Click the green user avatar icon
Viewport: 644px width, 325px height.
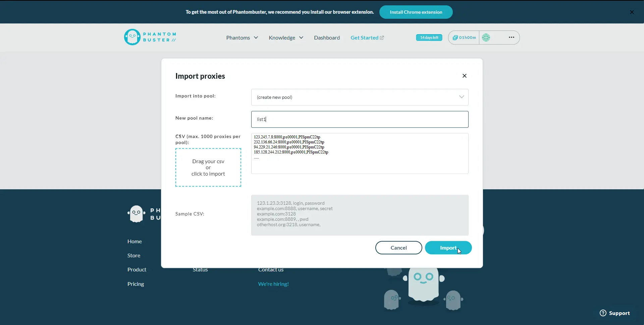(486, 38)
